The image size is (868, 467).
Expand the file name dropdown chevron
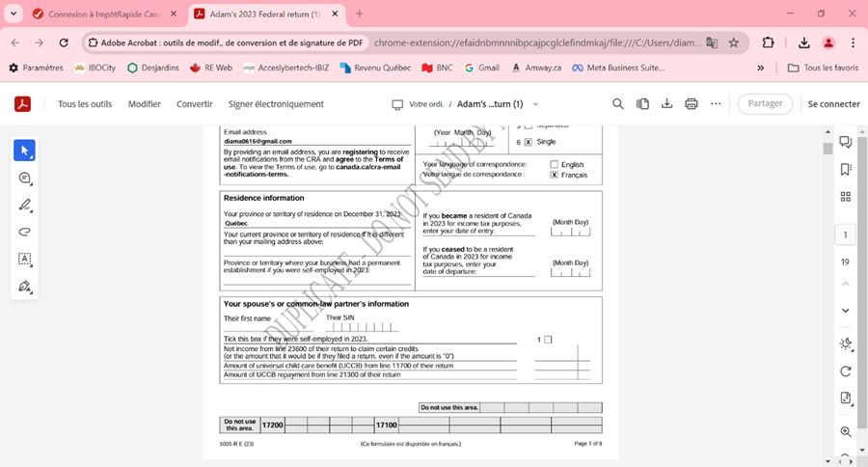(x=535, y=104)
